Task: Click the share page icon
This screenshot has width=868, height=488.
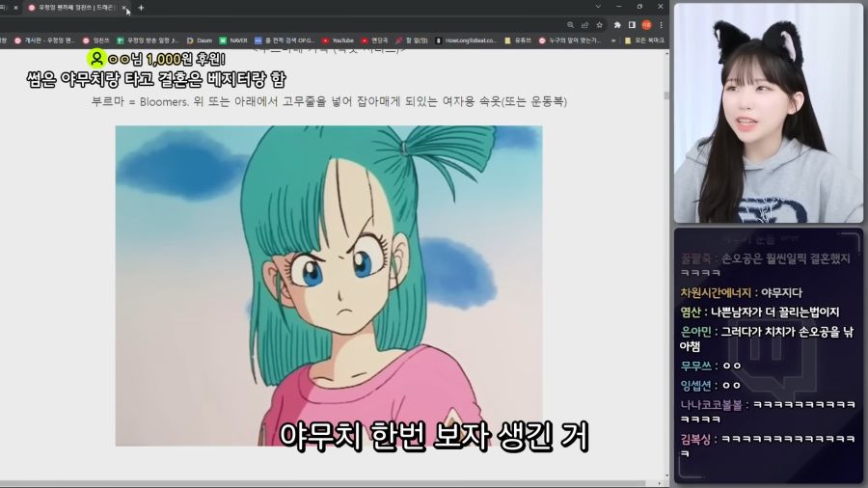Action: [x=584, y=25]
